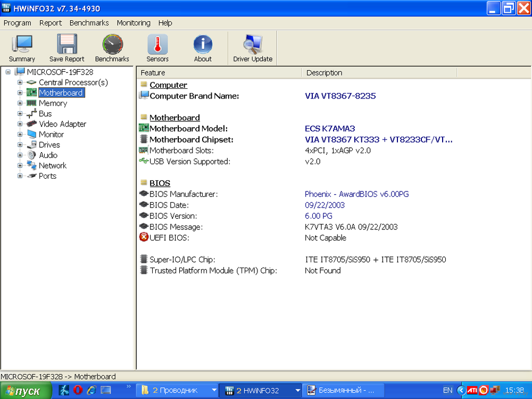
Task: Launch Internet Explorer from quick launch
Action: click(x=92, y=390)
